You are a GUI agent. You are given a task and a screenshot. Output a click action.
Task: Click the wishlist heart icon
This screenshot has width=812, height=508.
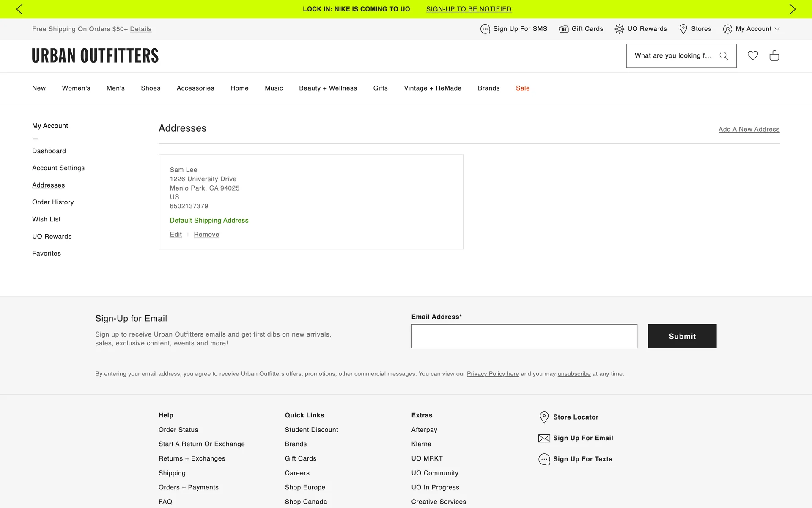[752, 55]
